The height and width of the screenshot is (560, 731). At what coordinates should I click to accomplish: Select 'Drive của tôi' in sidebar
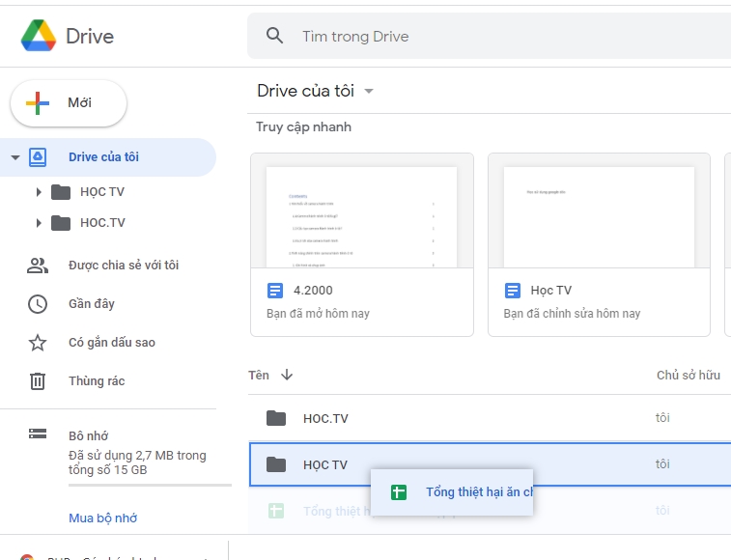coord(108,157)
